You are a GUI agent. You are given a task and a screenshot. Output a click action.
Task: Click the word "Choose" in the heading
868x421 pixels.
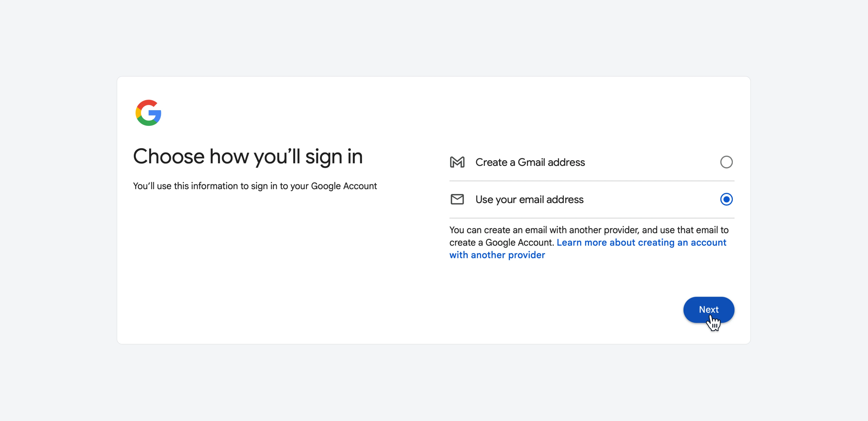tap(169, 157)
